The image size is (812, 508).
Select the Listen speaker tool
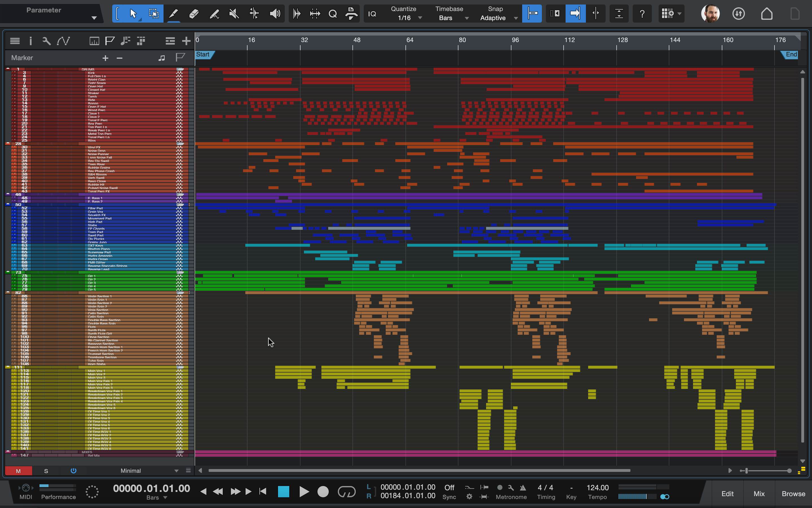pos(275,14)
